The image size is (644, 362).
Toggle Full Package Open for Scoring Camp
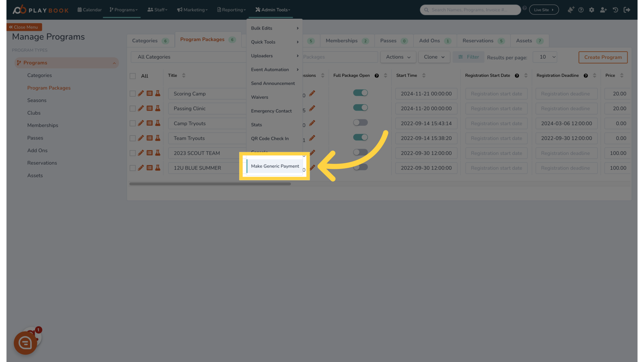(x=361, y=93)
